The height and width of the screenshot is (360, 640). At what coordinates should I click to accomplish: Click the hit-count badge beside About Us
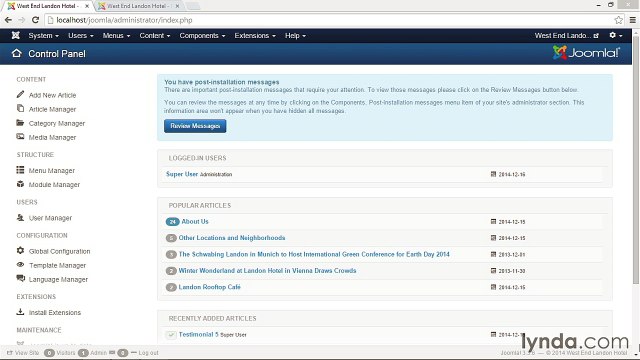[x=172, y=222]
